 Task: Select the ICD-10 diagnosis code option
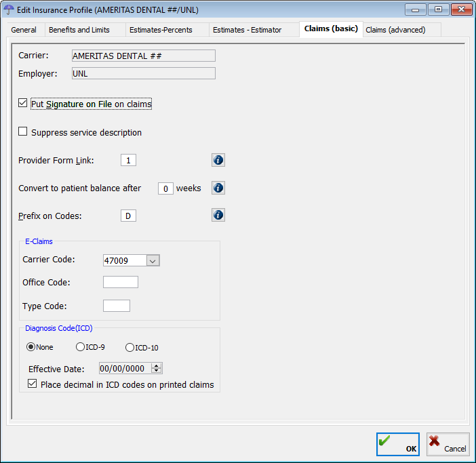[130, 347]
